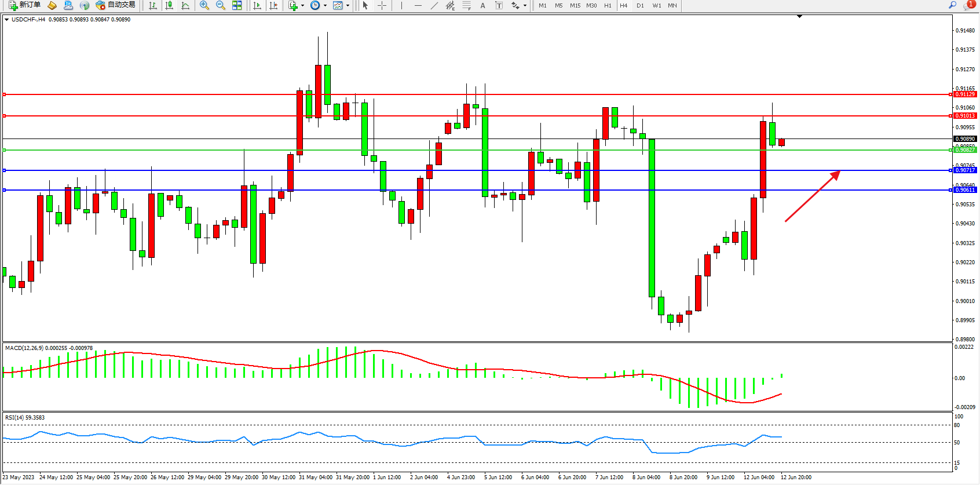Open the chart templates dropdown arrow
The height and width of the screenshot is (485, 980).
348,6
